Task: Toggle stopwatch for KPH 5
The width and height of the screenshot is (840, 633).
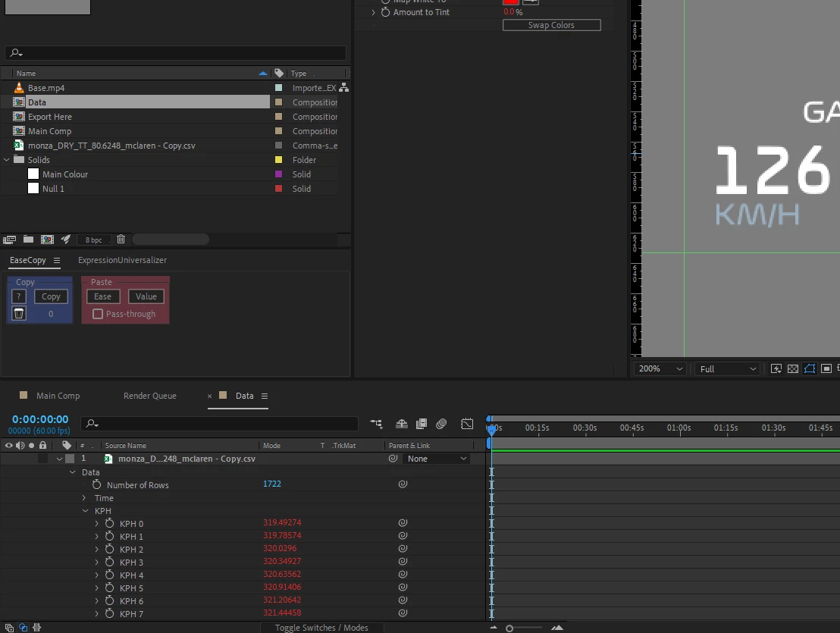Action: [x=109, y=588]
